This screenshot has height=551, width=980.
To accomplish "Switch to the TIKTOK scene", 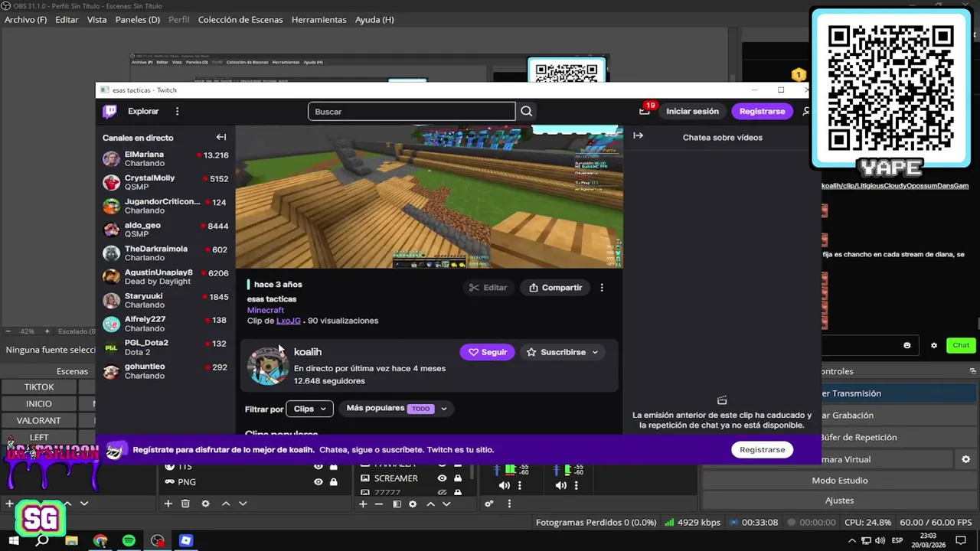I will tap(38, 387).
